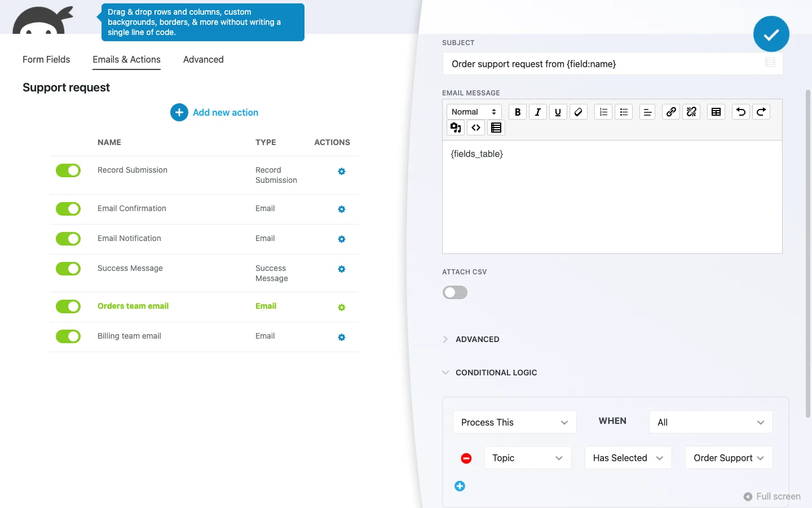
Task: Open merge tags list in editor toolbar
Action: (x=496, y=128)
